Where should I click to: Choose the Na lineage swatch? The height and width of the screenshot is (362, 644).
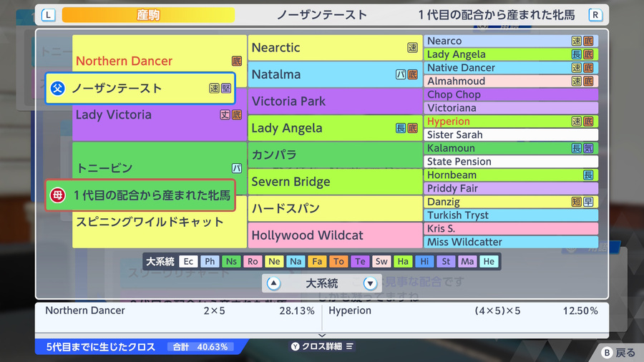coord(296,261)
